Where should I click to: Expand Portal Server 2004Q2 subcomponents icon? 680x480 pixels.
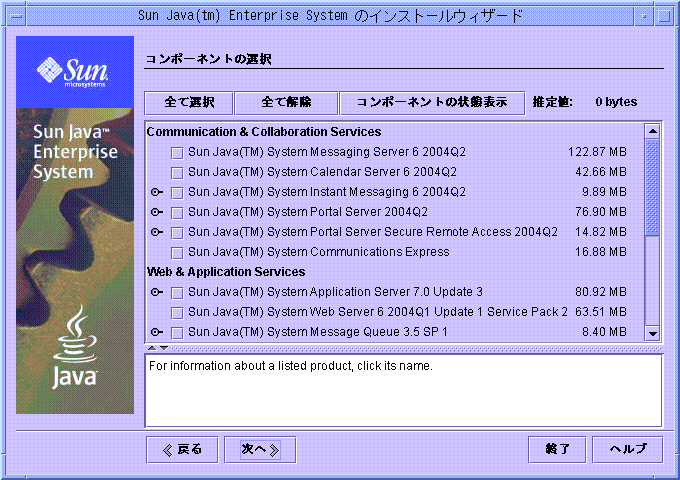point(157,212)
